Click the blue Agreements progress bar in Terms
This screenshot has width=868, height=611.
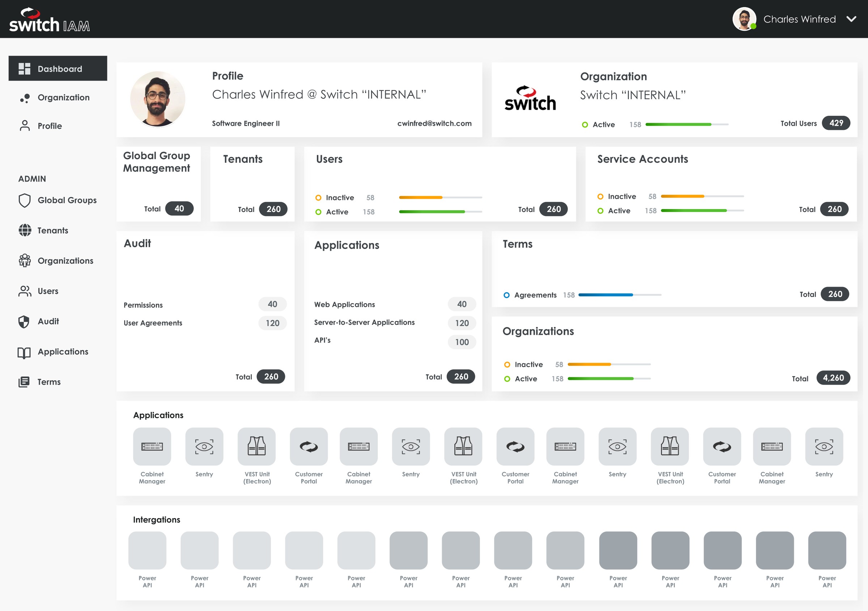pos(605,295)
